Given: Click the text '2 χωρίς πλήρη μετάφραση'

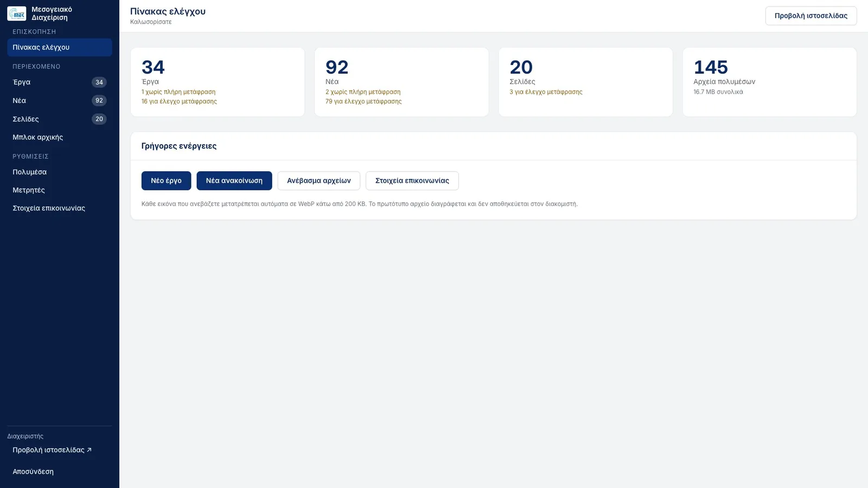Looking at the screenshot, I should coord(363,92).
